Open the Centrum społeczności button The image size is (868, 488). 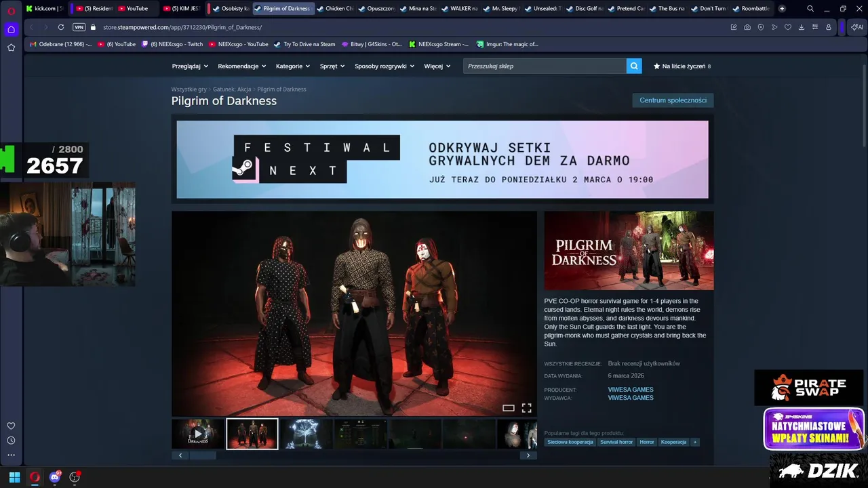point(673,100)
